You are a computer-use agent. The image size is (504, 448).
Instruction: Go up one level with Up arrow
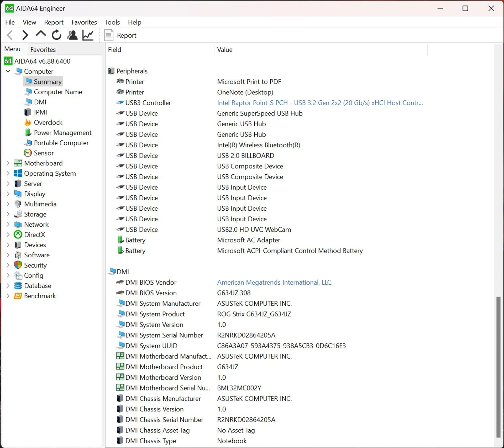point(41,34)
